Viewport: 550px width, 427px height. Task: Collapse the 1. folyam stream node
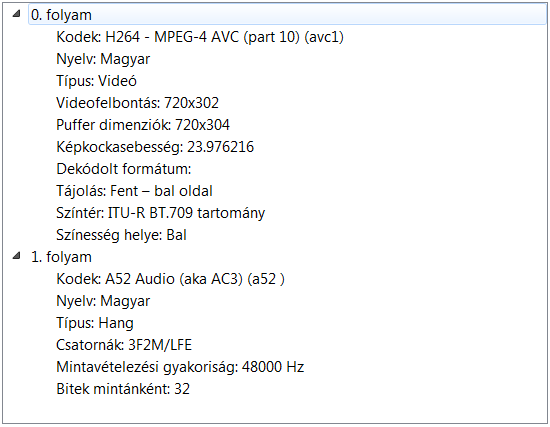coord(16,256)
